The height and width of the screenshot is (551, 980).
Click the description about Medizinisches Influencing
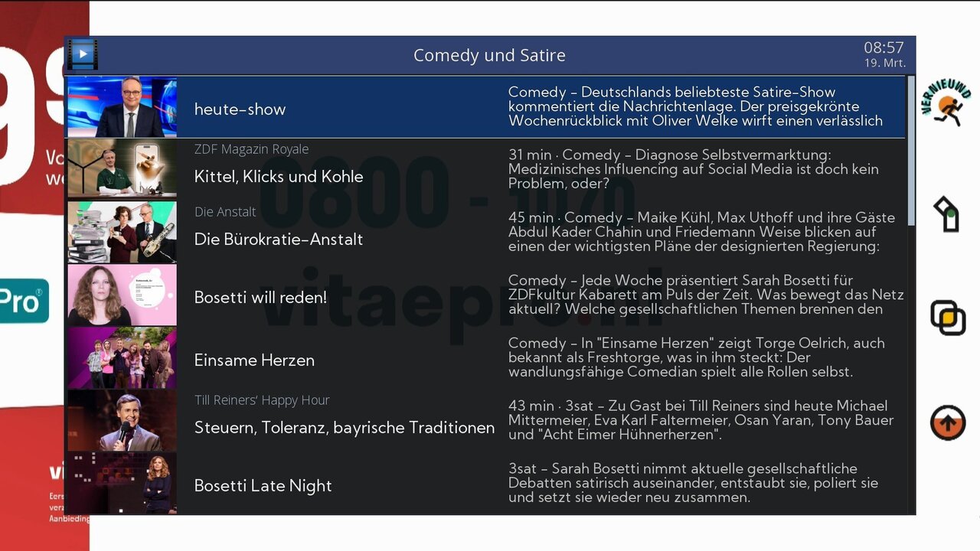tap(694, 169)
